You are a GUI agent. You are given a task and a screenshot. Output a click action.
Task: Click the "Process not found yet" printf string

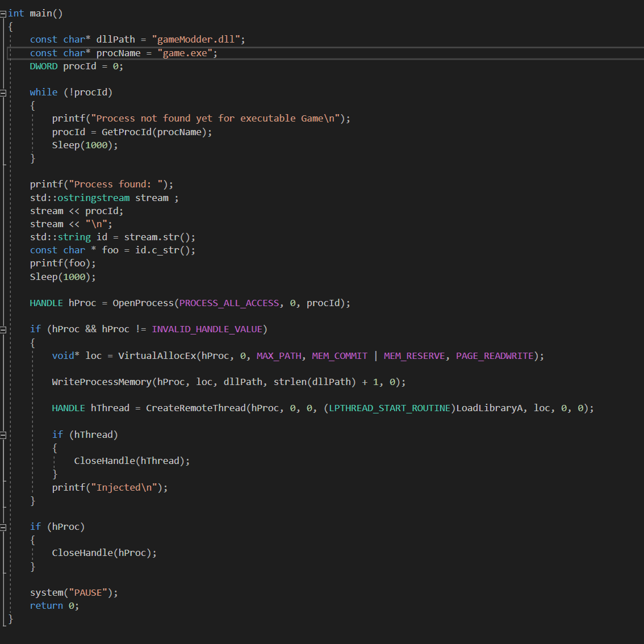(215, 118)
